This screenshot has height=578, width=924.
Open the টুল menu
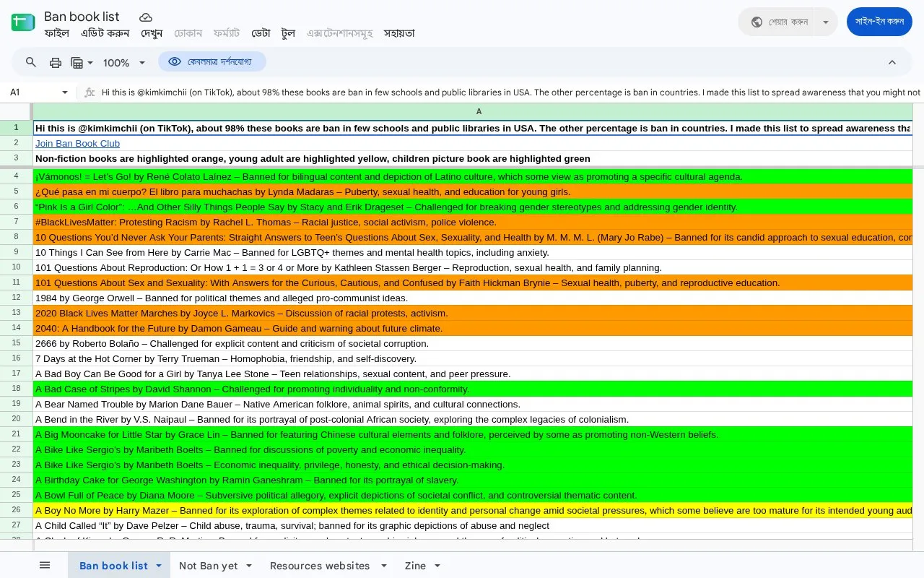(289, 33)
